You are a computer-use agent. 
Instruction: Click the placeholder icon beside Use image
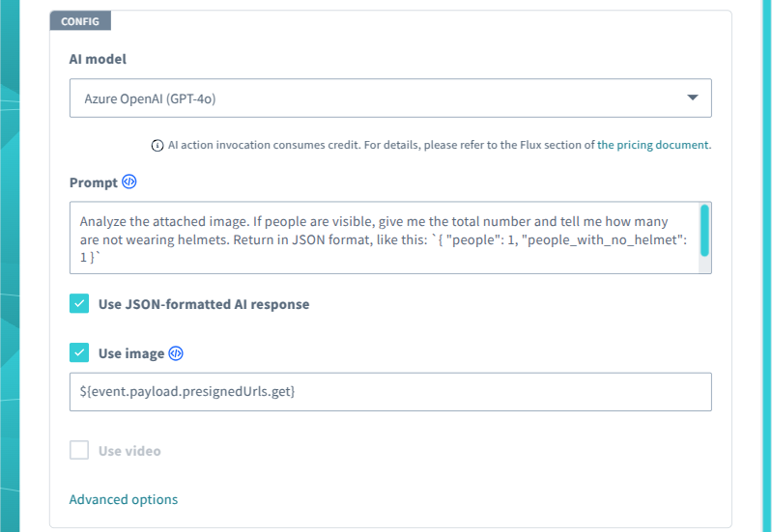click(x=176, y=353)
